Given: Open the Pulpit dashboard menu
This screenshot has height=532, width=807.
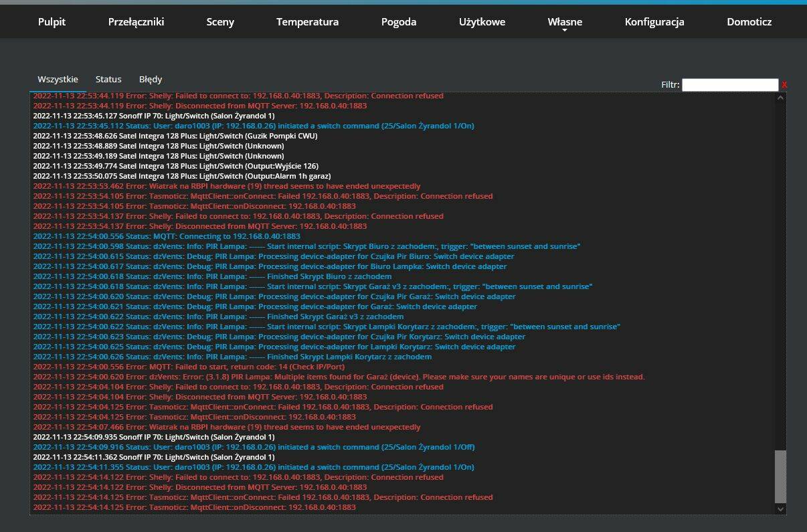Looking at the screenshot, I should click(x=52, y=22).
